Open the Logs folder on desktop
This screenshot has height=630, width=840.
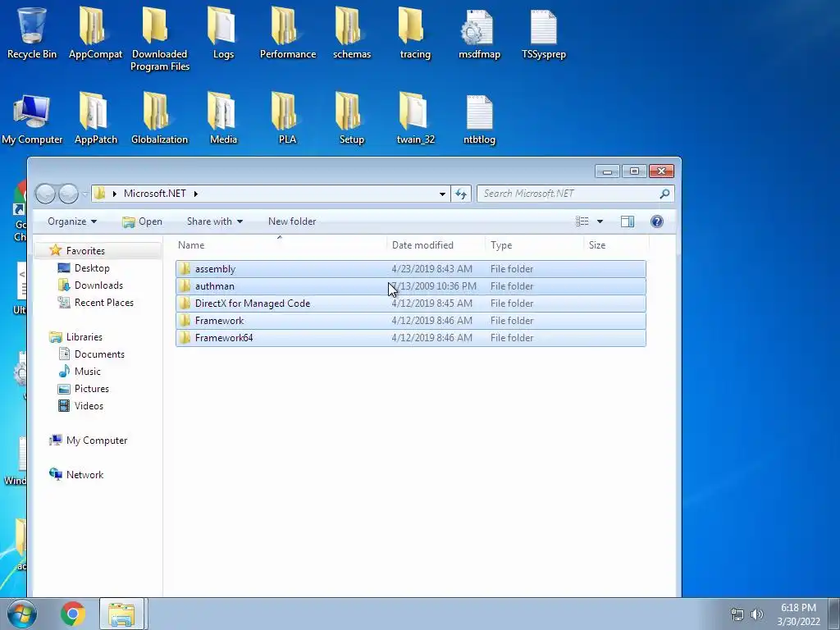[x=223, y=33]
